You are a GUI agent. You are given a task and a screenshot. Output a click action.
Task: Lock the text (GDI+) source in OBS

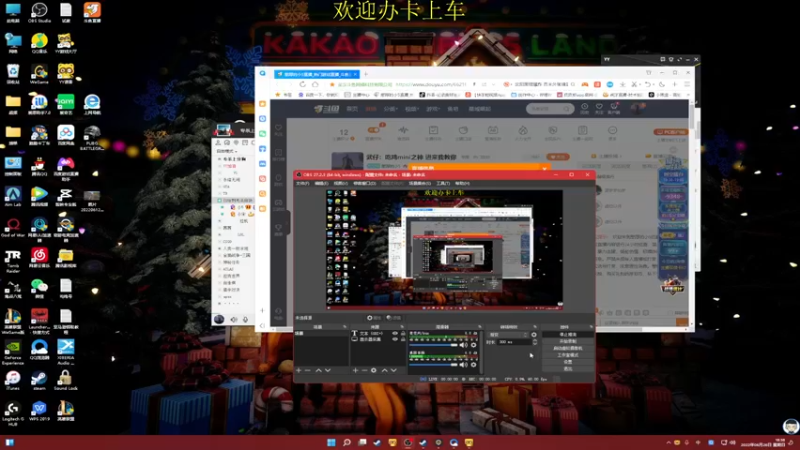(403, 334)
